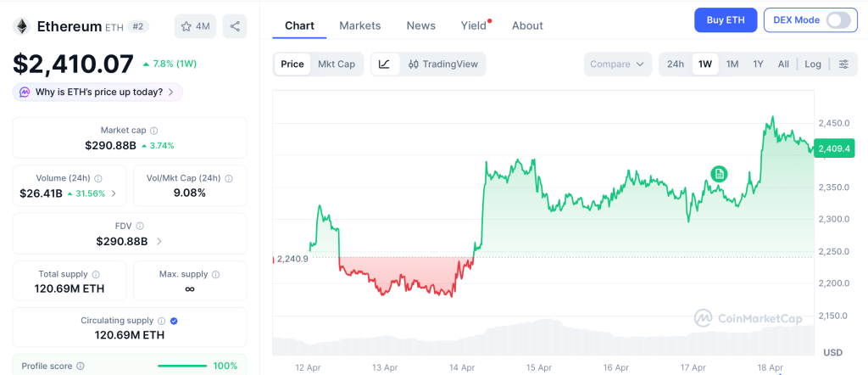Enable Log scale on chart

(x=813, y=64)
